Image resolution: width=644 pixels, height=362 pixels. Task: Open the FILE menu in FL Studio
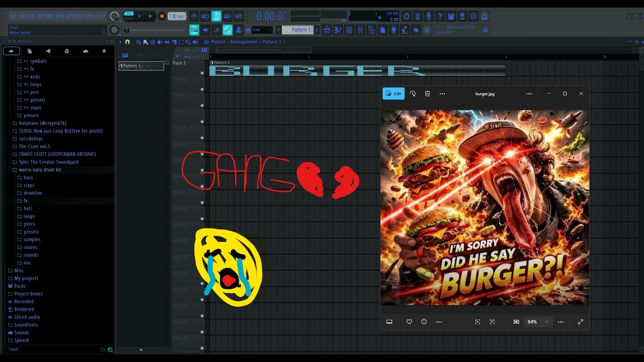coord(13,16)
